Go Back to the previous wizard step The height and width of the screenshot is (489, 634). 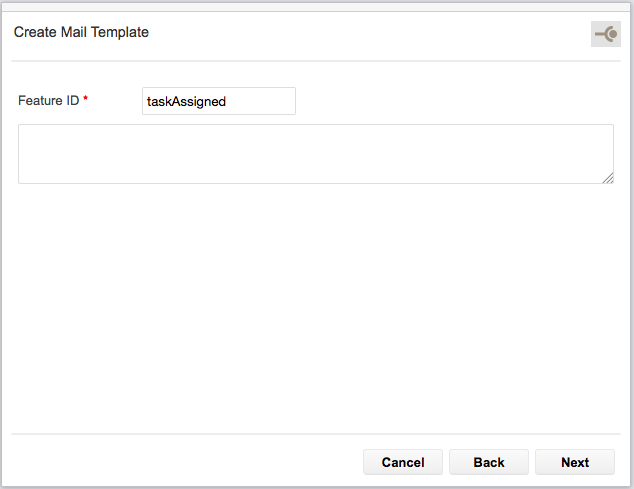tap(489, 462)
